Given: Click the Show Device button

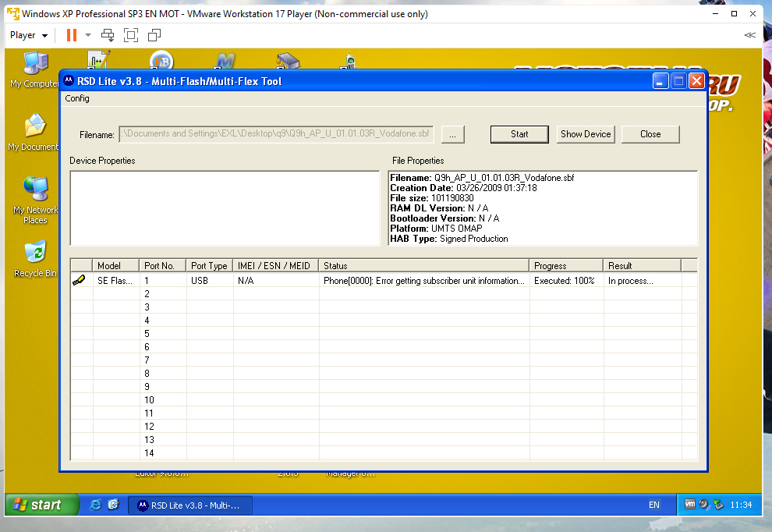Looking at the screenshot, I should coord(586,134).
